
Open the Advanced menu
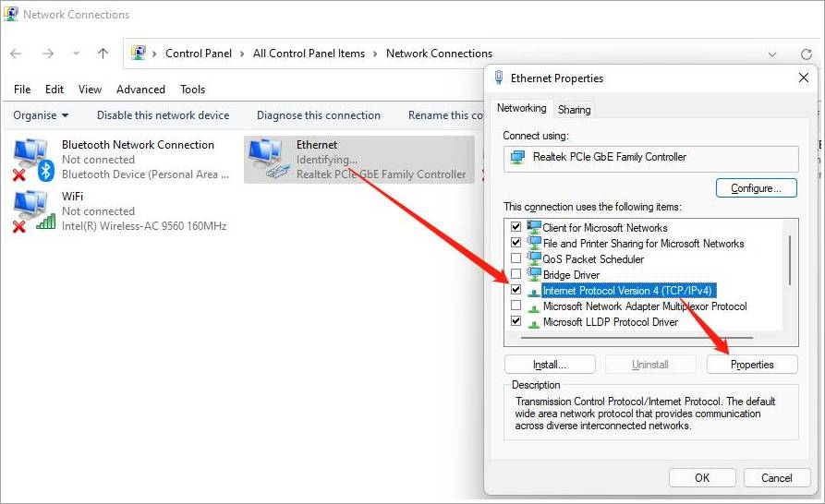click(140, 90)
